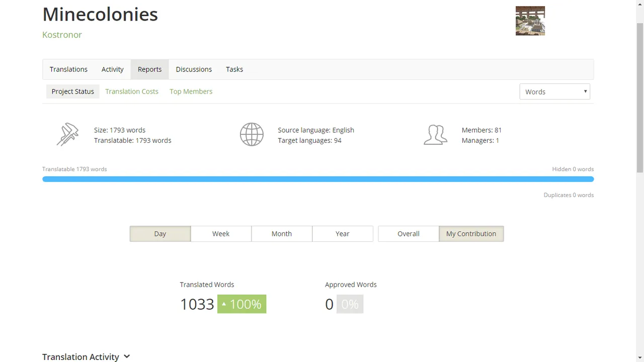Click the members people icon

pos(436,135)
